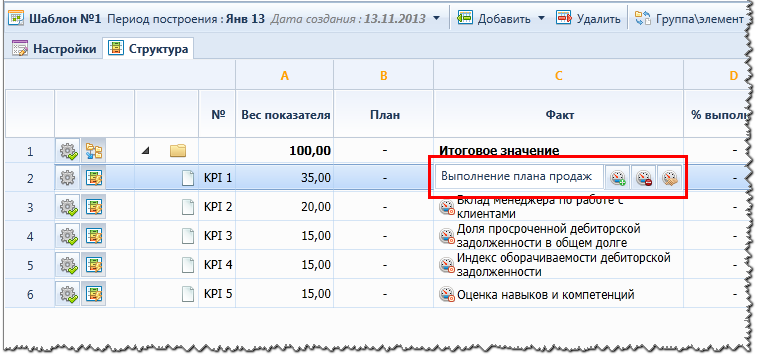Click the 20,00 weight cell
Viewport: 762px width, 361px height.
285,207
